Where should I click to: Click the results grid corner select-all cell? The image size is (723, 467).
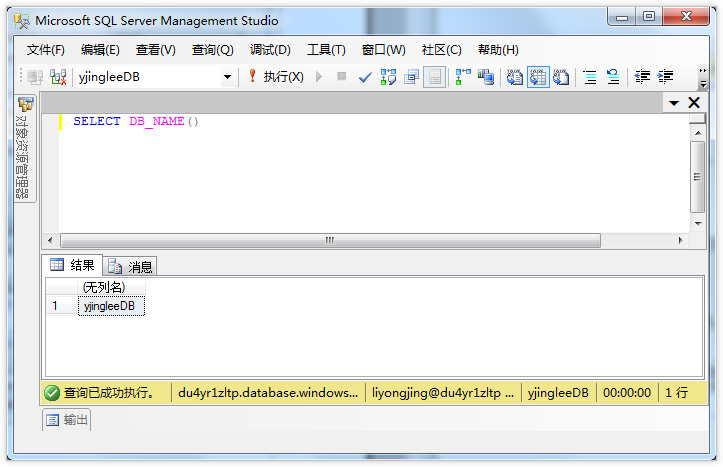pyautogui.click(x=62, y=287)
